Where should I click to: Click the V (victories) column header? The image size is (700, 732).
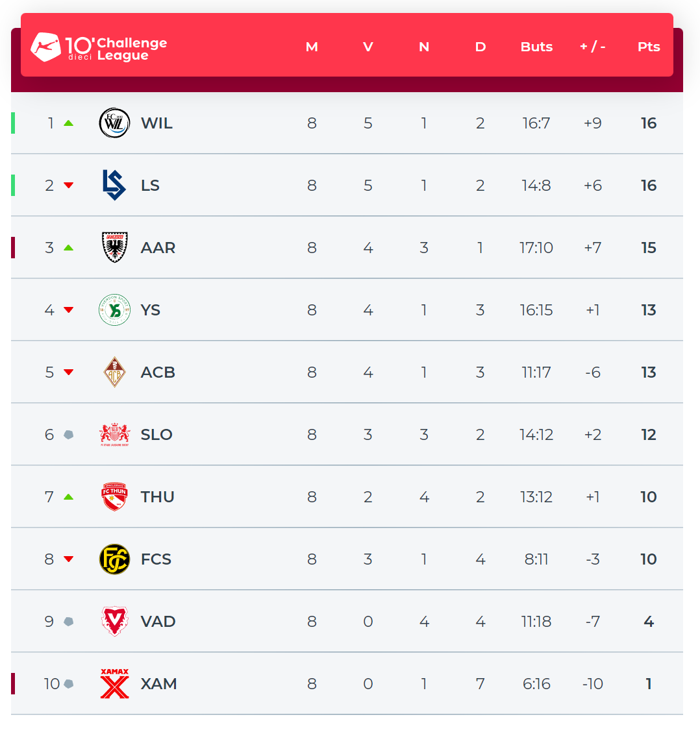pos(368,47)
